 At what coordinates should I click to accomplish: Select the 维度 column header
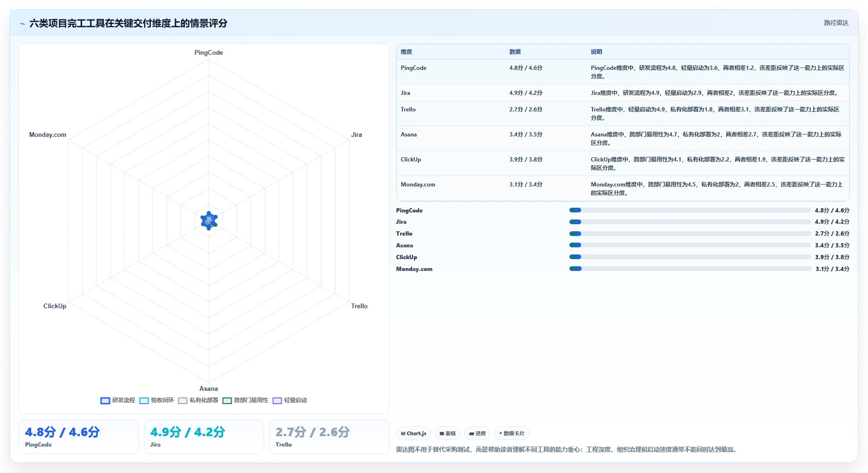406,52
